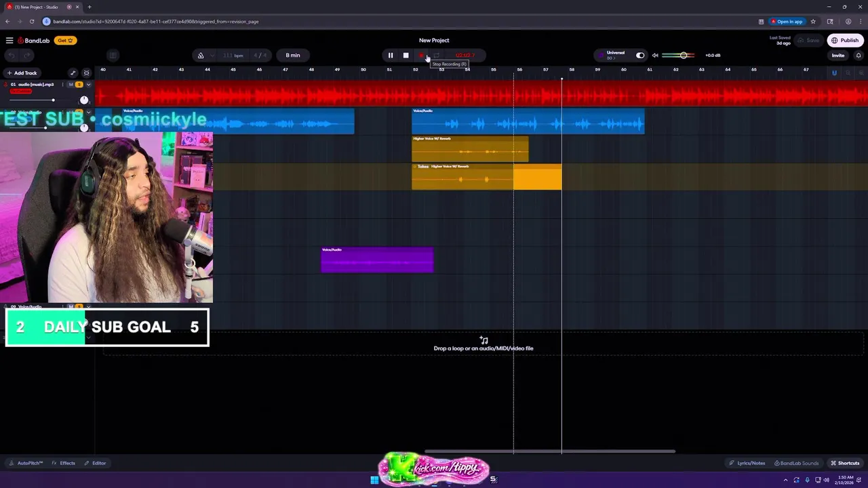Click Add Track
Image resolution: width=868 pixels, height=488 pixels.
22,73
